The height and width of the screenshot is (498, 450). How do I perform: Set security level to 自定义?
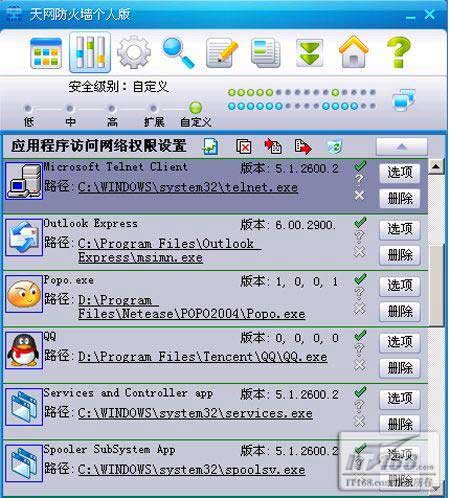196,108
